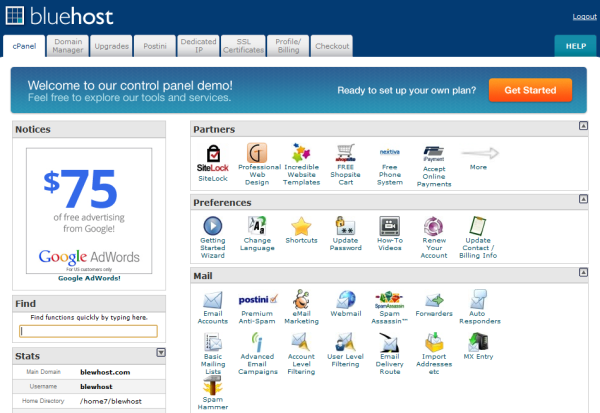Open Webmail

(346, 304)
